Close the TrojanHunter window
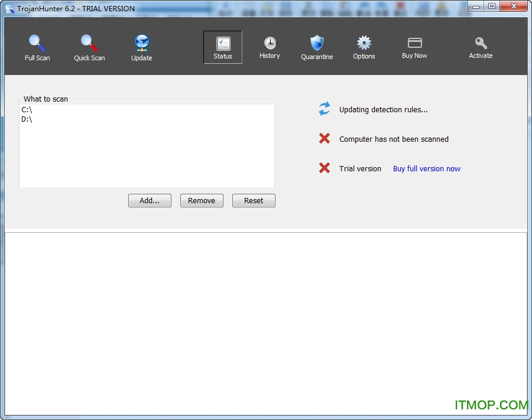 click(514, 6)
